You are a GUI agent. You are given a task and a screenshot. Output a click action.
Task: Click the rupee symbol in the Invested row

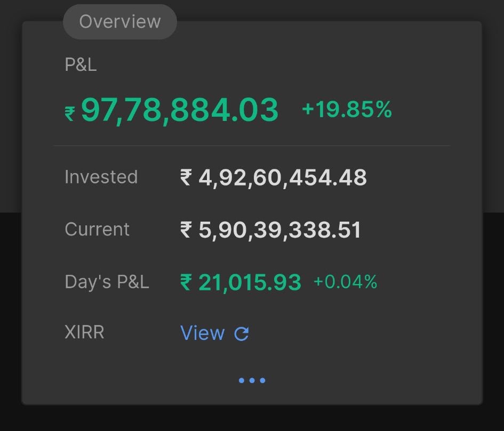[186, 177]
